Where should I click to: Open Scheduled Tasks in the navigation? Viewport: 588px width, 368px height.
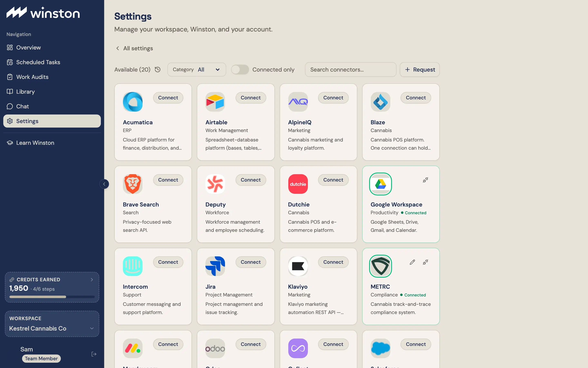(52, 62)
